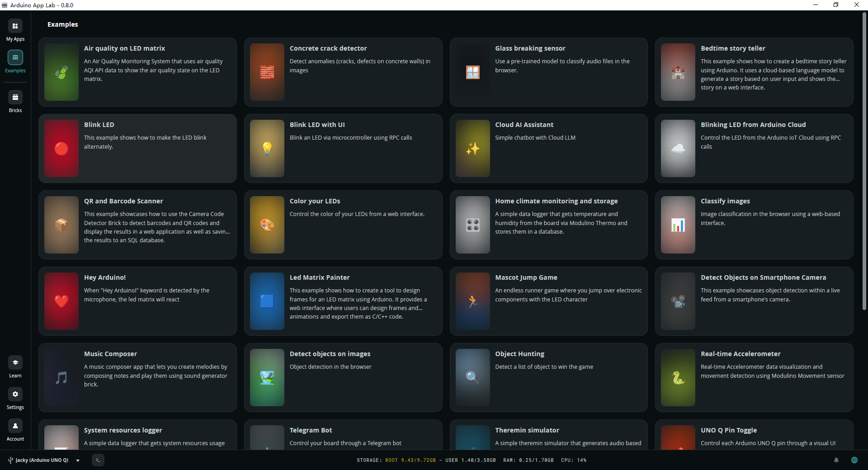Open the My Apps sidebar icon
868x470 pixels.
pyautogui.click(x=15, y=26)
